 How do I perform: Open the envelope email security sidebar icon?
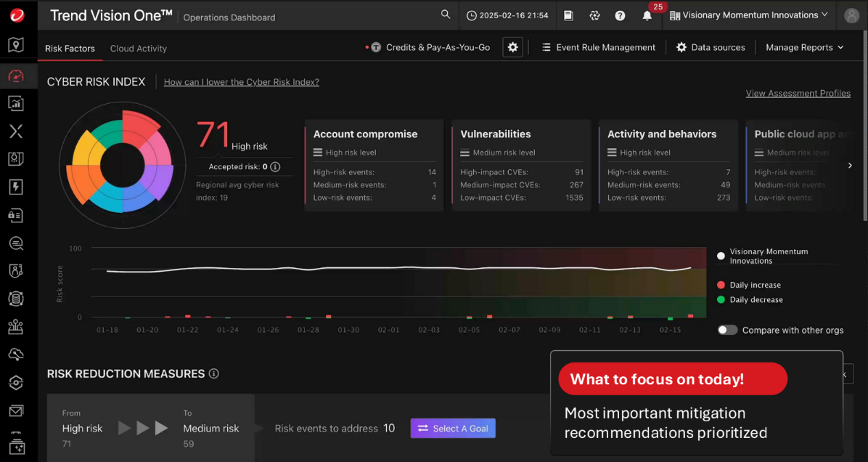16,411
